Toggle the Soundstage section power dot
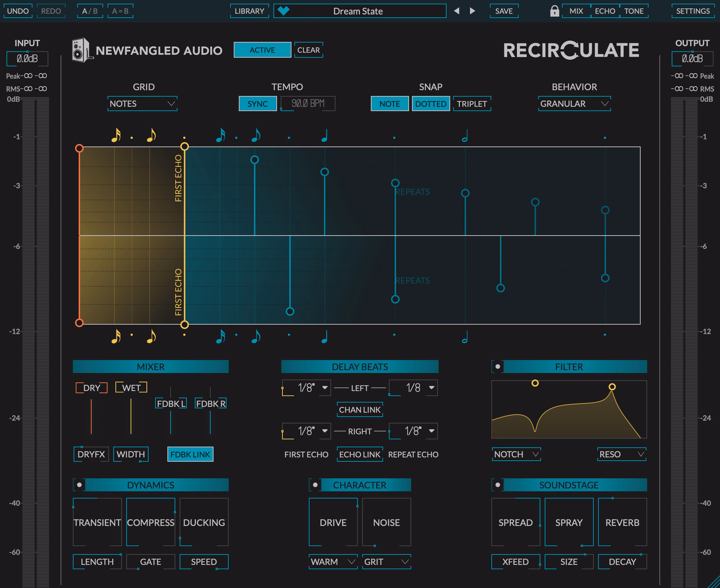Image resolution: width=720 pixels, height=588 pixels. coord(498,485)
